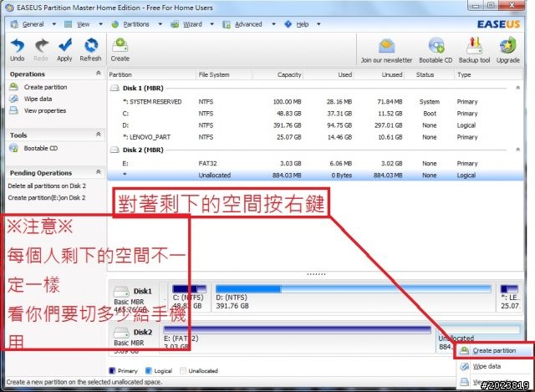Select LENOVO partition block in Disk1 map
The image size is (535, 392).
click(509, 298)
